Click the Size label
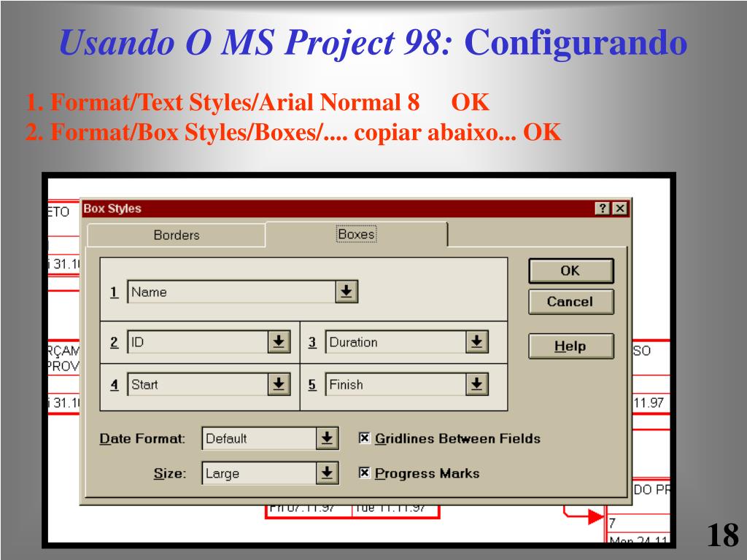This screenshot has width=747, height=560. pyautogui.click(x=169, y=473)
